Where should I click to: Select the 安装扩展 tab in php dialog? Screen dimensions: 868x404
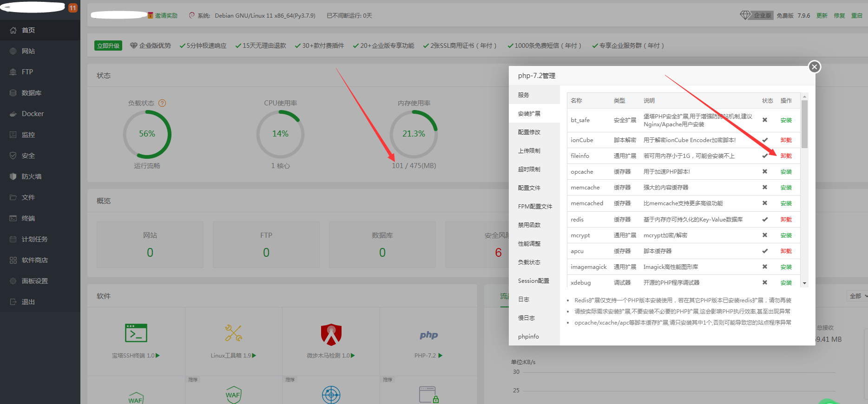[534, 113]
